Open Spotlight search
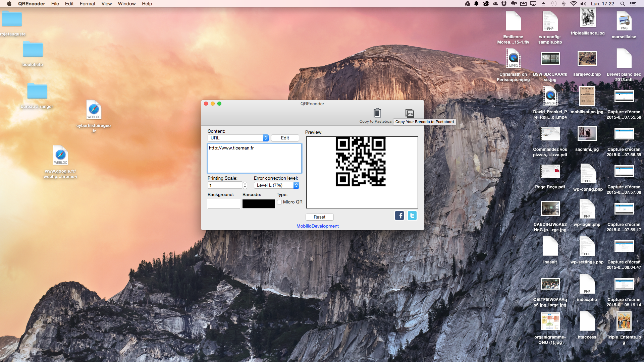This screenshot has width=644, height=362. click(623, 4)
